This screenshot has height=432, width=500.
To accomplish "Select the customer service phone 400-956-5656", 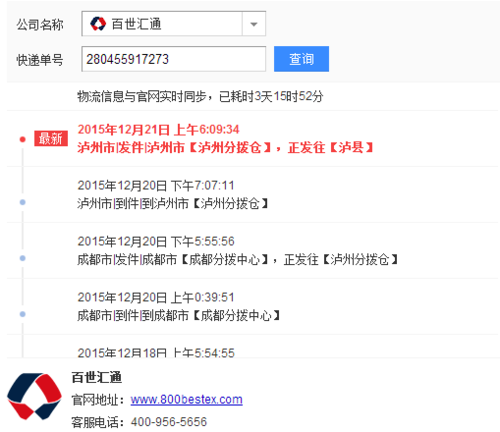I will coord(169,422).
